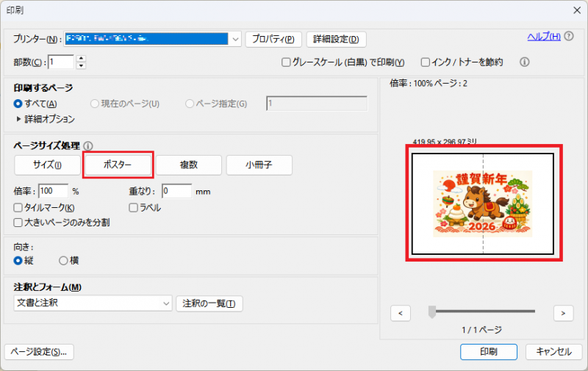Open 注釈とフォーム dropdown list
The image size is (588, 371).
pos(165,303)
